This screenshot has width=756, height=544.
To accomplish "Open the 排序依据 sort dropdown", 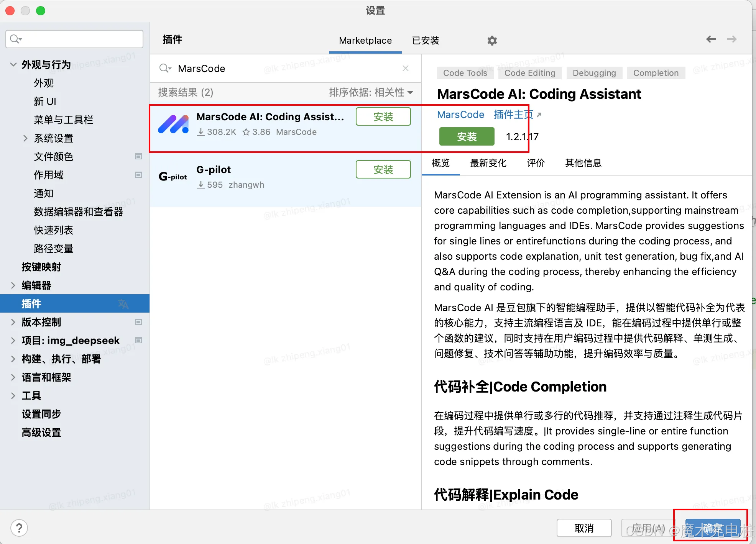I will pos(371,92).
